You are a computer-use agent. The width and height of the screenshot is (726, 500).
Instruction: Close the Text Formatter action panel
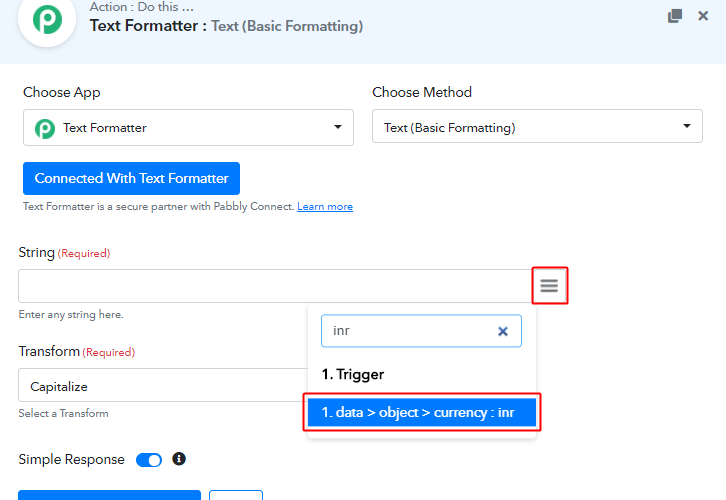pyautogui.click(x=703, y=16)
